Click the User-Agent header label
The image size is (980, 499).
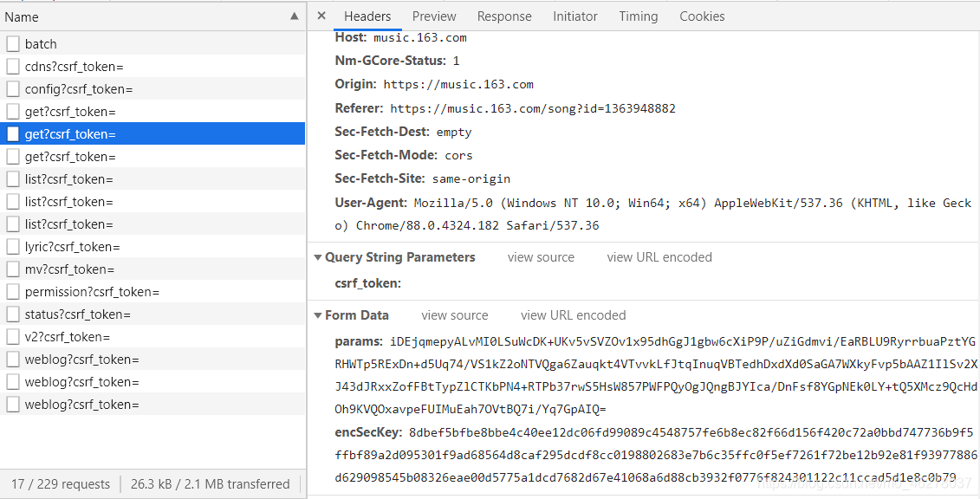(x=371, y=203)
